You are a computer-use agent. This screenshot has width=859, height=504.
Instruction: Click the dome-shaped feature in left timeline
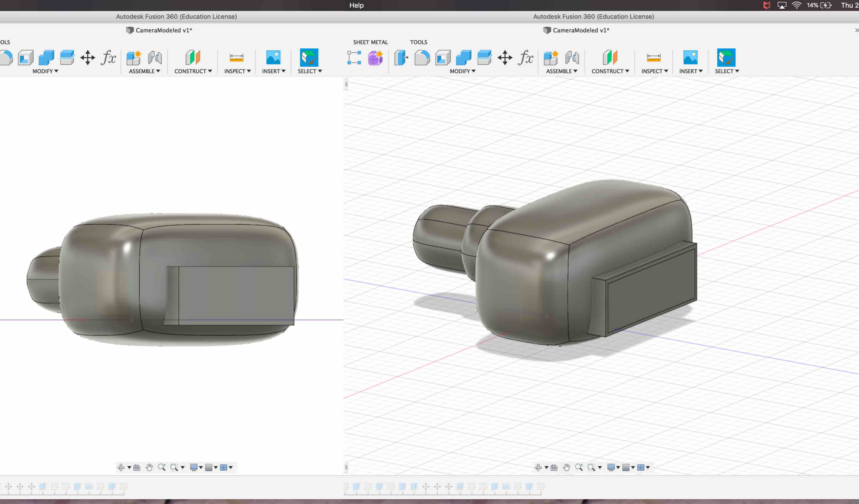point(89,486)
